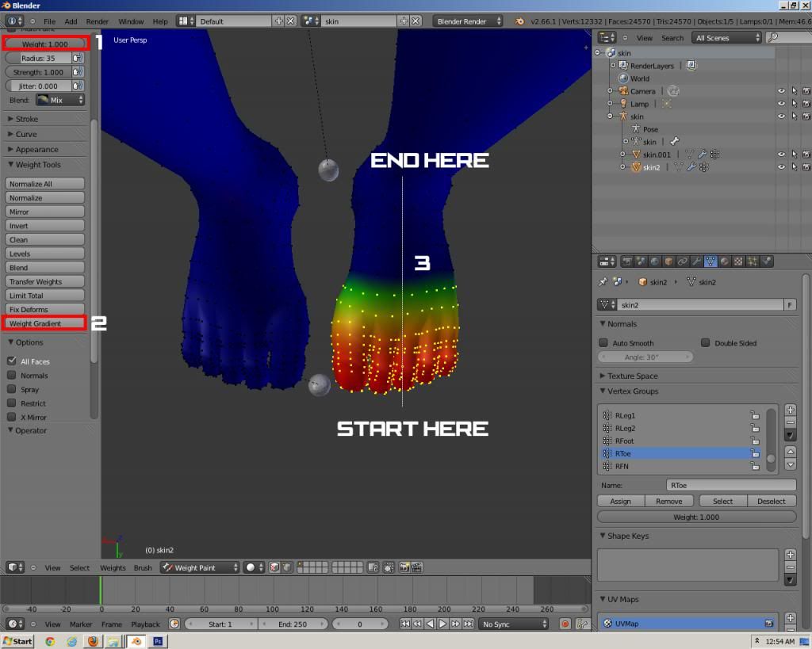Uncheck the All Faces option
The image size is (812, 649).
(12, 361)
